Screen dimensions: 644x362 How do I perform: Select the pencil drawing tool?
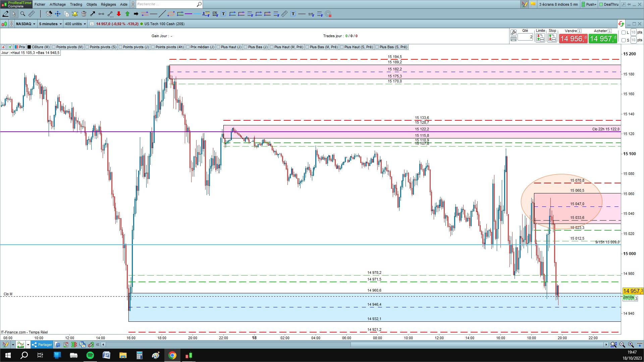5,14
